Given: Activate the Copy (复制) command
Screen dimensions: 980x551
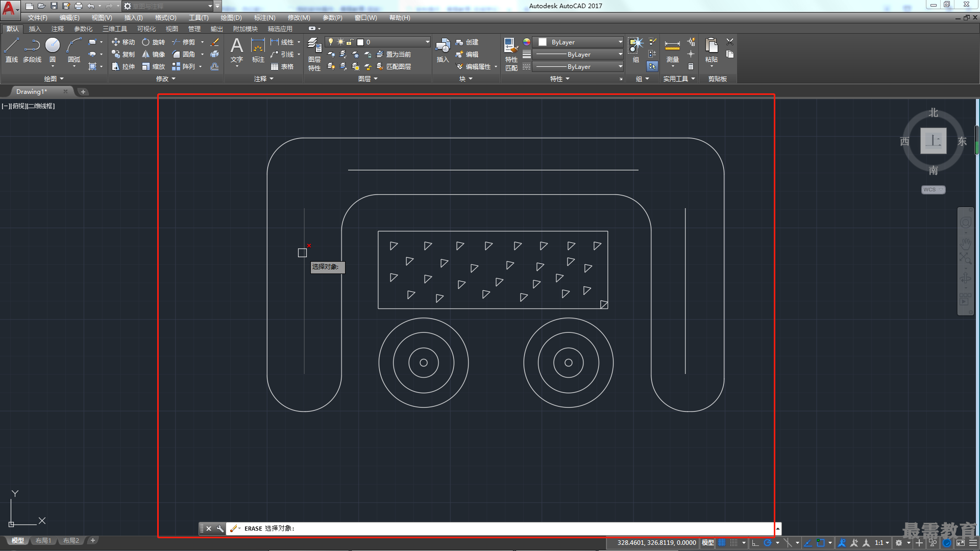Looking at the screenshot, I should coord(123,54).
